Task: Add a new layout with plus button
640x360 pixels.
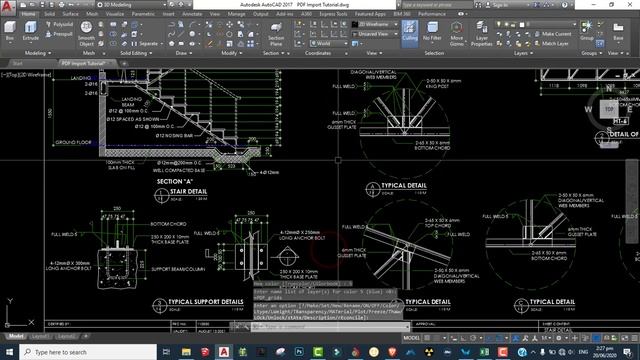Action: point(86,336)
